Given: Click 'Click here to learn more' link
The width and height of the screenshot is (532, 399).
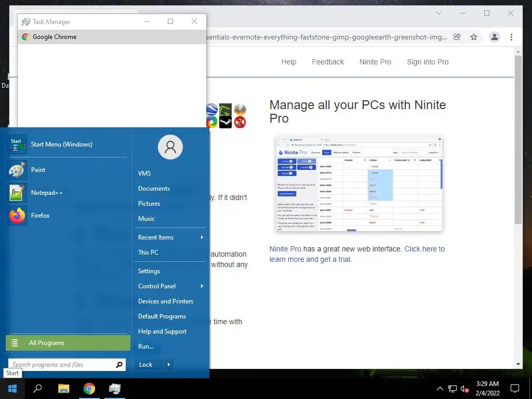Looking at the screenshot, I should pos(357,254).
